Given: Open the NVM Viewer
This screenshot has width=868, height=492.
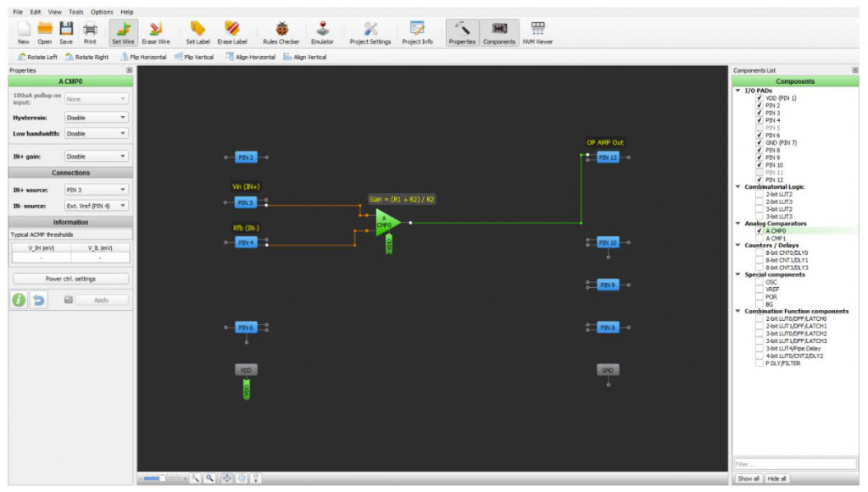Looking at the screenshot, I should [x=537, y=32].
